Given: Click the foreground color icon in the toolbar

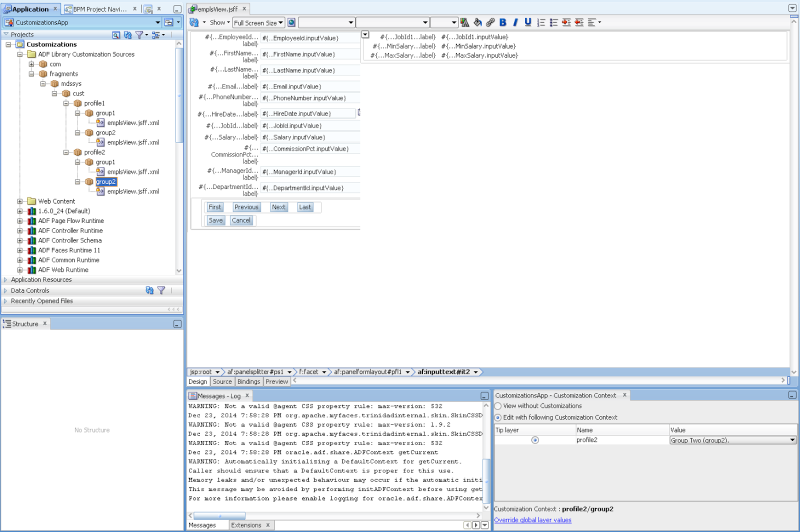Looking at the screenshot, I should (x=464, y=22).
